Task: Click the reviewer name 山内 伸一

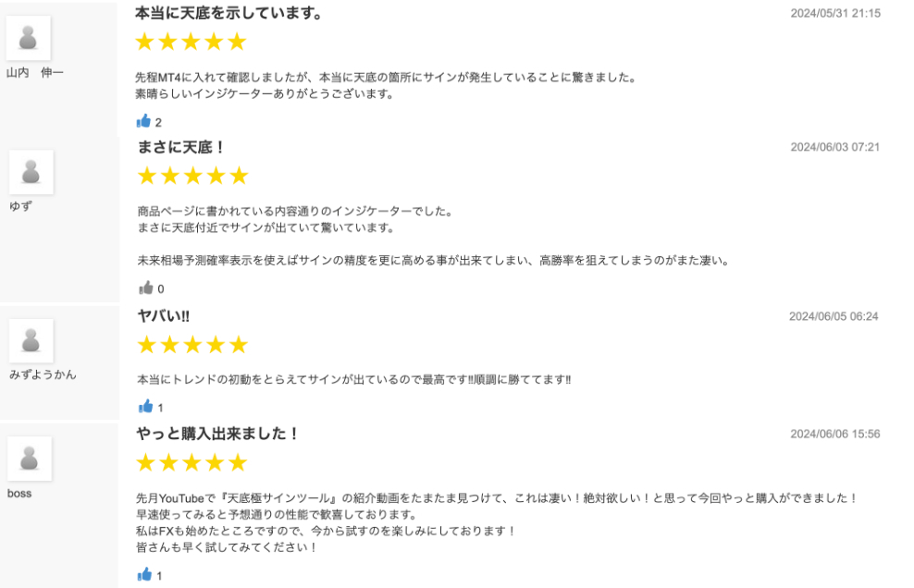Action: pyautogui.click(x=35, y=73)
